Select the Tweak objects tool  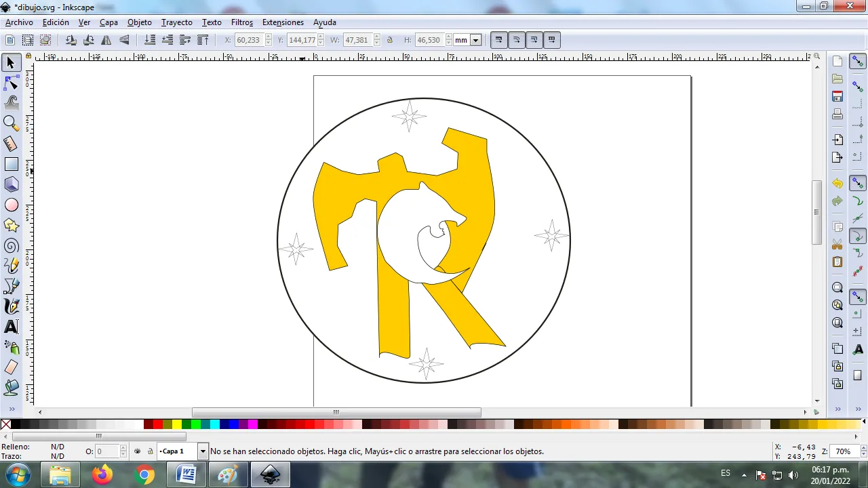11,103
